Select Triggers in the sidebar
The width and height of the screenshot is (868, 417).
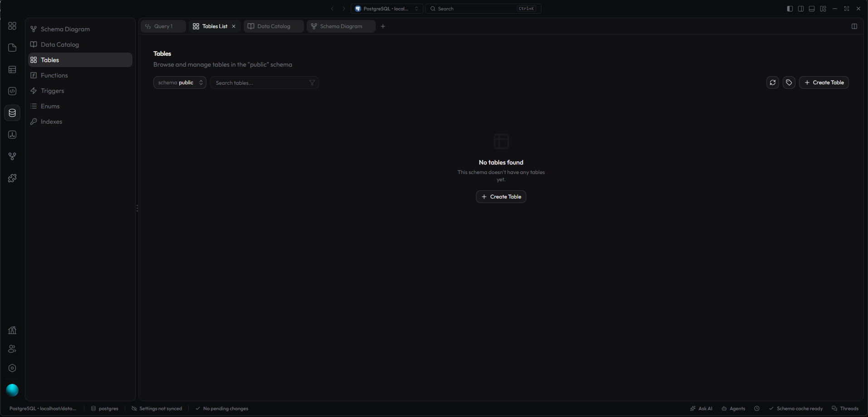[80, 91]
